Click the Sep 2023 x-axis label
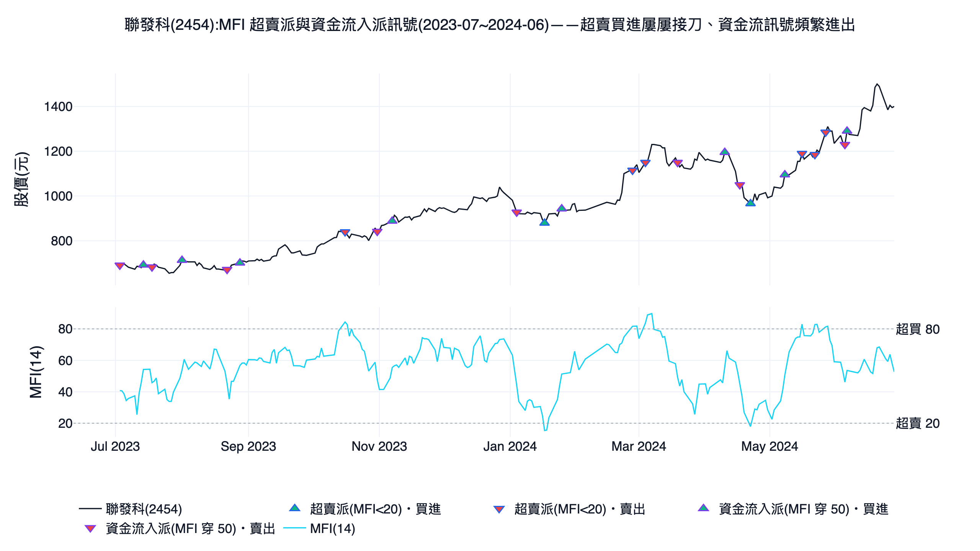The height and width of the screenshot is (551, 980). pyautogui.click(x=248, y=446)
